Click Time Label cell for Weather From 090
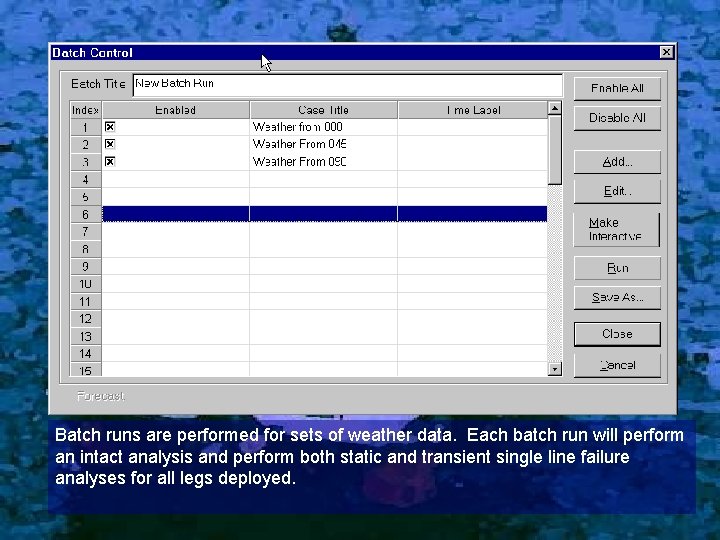The width and height of the screenshot is (720, 540). (472, 162)
